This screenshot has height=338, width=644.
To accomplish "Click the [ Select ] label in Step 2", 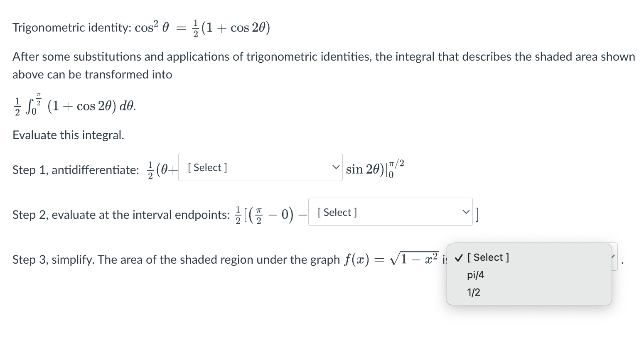I will 337,212.
